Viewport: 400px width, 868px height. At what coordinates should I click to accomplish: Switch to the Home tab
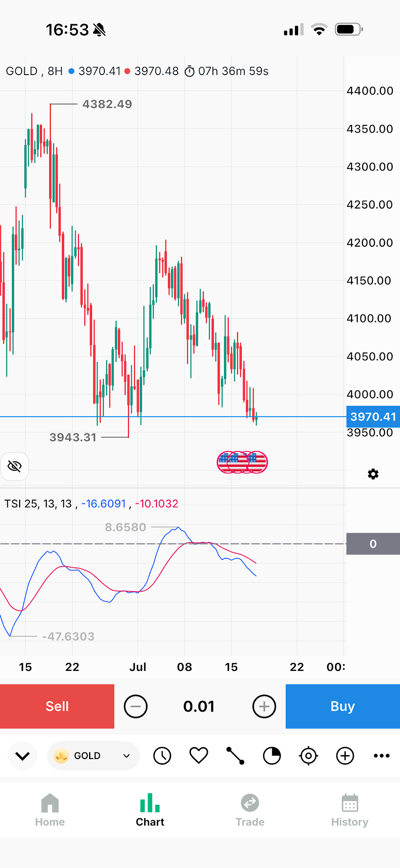[50, 810]
